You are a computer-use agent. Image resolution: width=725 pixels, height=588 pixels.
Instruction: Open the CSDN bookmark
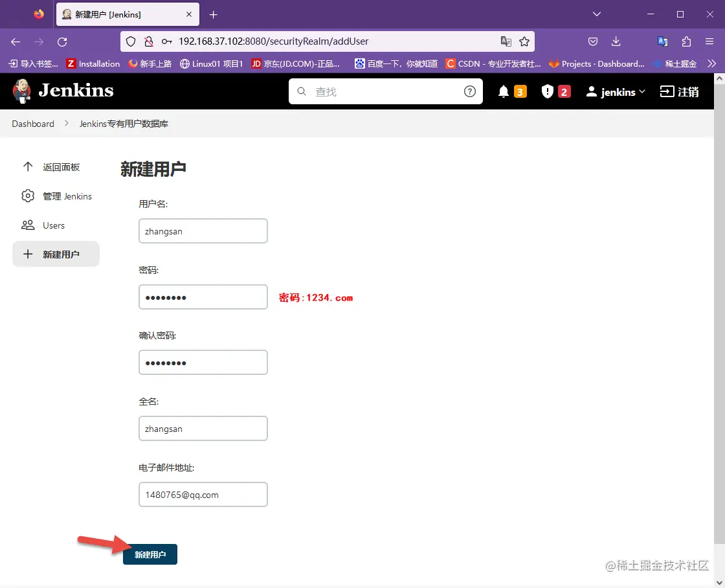coord(493,64)
